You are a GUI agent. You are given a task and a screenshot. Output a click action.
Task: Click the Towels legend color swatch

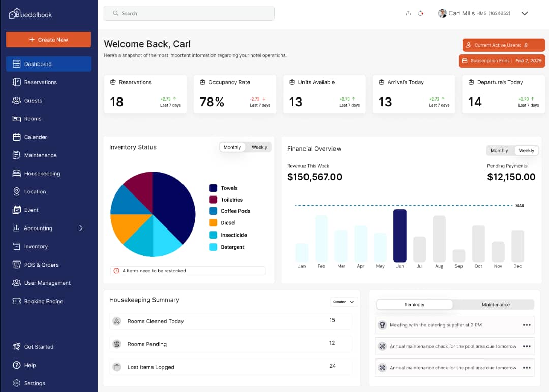(213, 188)
